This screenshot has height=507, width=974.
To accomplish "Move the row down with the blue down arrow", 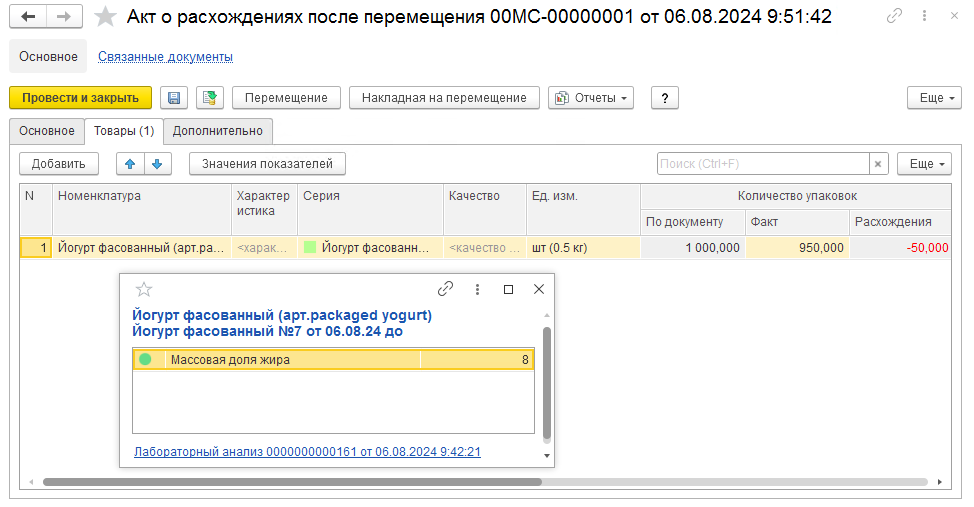I will [x=157, y=164].
